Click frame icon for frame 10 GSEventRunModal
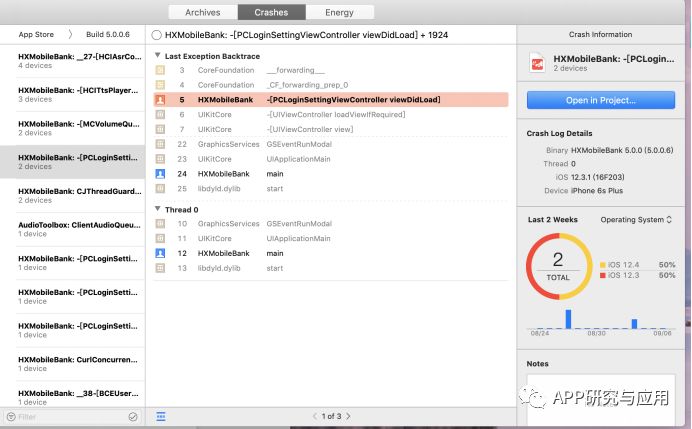This screenshot has width=692, height=429. (x=160, y=224)
